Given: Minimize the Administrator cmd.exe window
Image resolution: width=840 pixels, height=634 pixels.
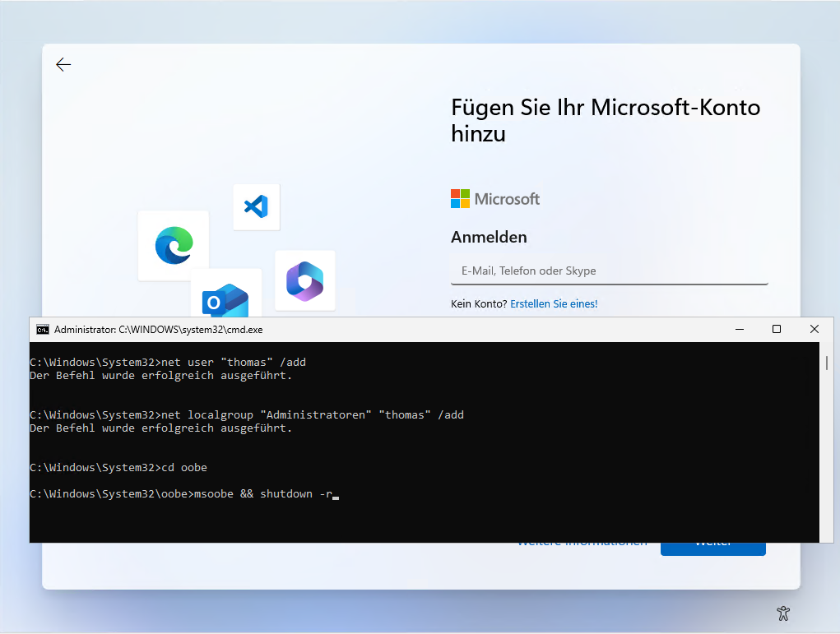Looking at the screenshot, I should [x=740, y=329].
